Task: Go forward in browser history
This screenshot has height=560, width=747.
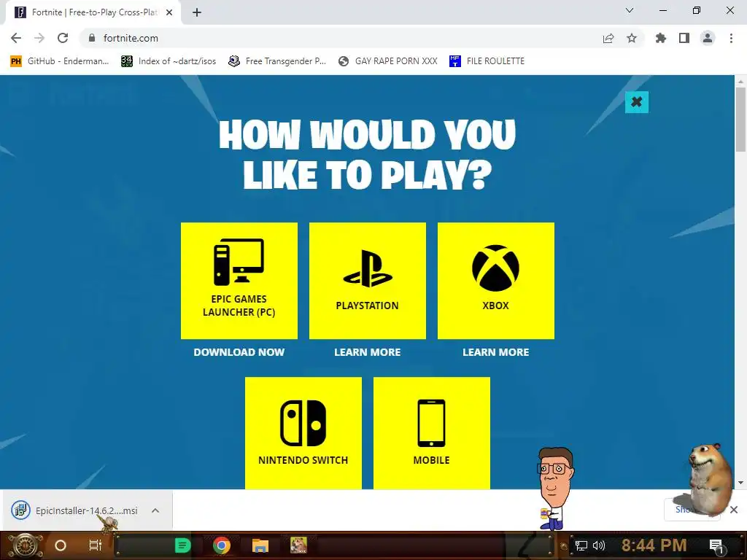Action: click(x=39, y=38)
